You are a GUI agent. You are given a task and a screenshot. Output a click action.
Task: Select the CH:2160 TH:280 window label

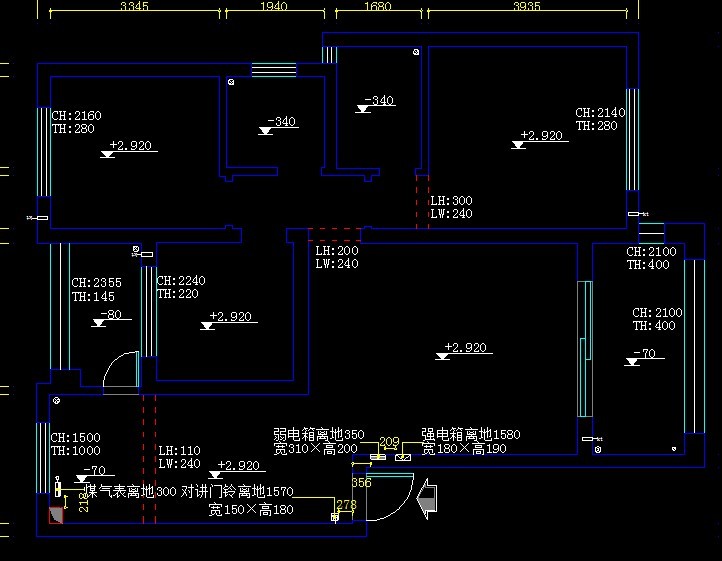(x=77, y=122)
